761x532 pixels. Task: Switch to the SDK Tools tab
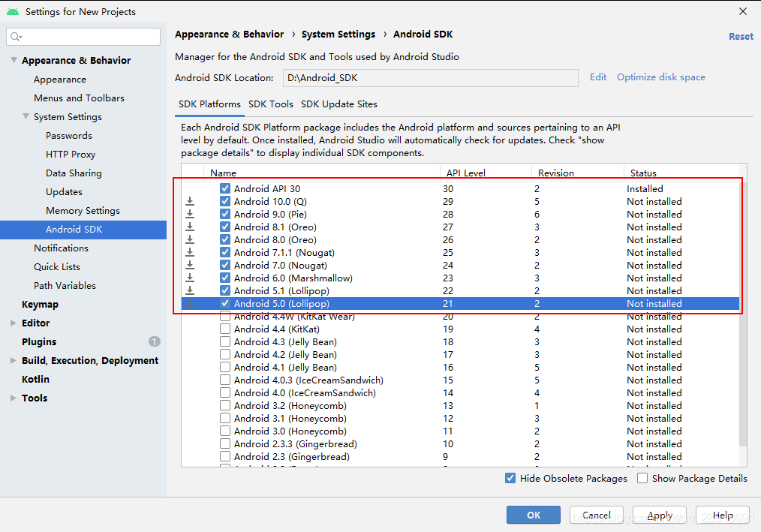click(271, 104)
